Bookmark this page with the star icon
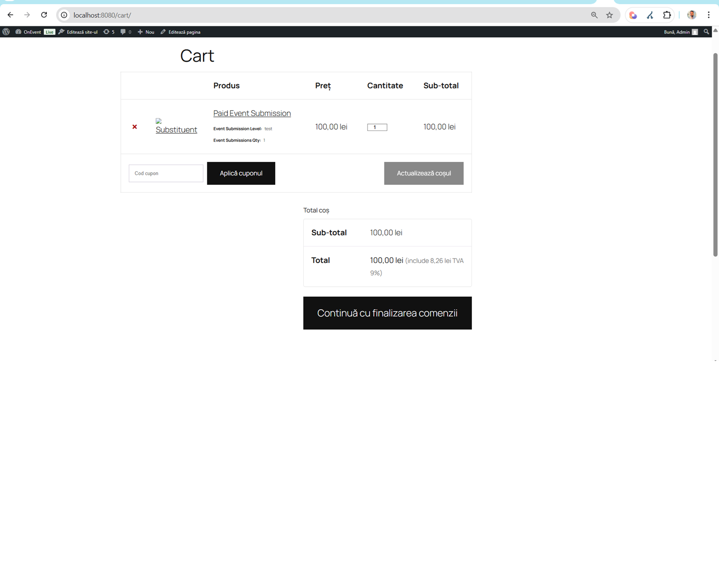Image resolution: width=719 pixels, height=588 pixels. (x=609, y=15)
